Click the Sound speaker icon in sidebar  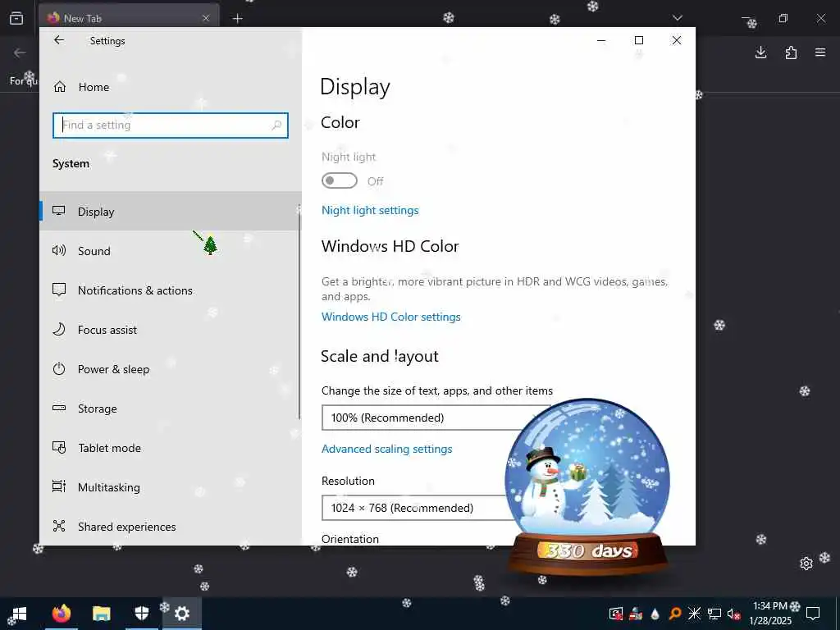[59, 250]
